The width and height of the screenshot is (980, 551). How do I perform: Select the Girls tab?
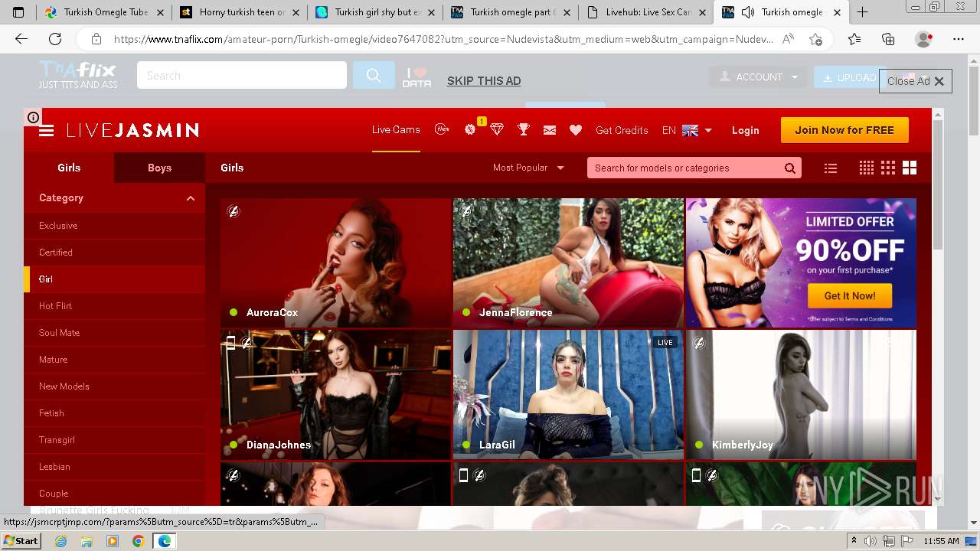pyautogui.click(x=69, y=168)
